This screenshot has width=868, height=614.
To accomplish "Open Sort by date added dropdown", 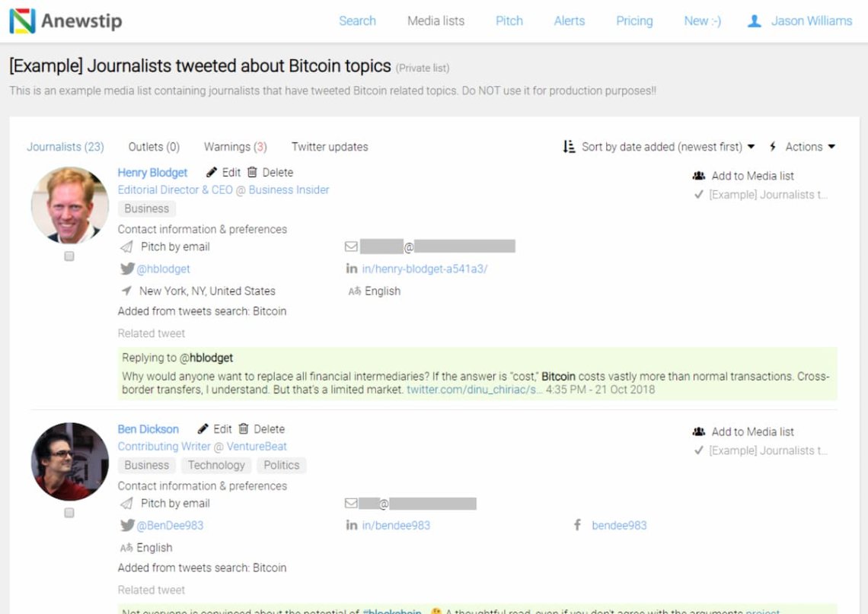I will [x=659, y=147].
